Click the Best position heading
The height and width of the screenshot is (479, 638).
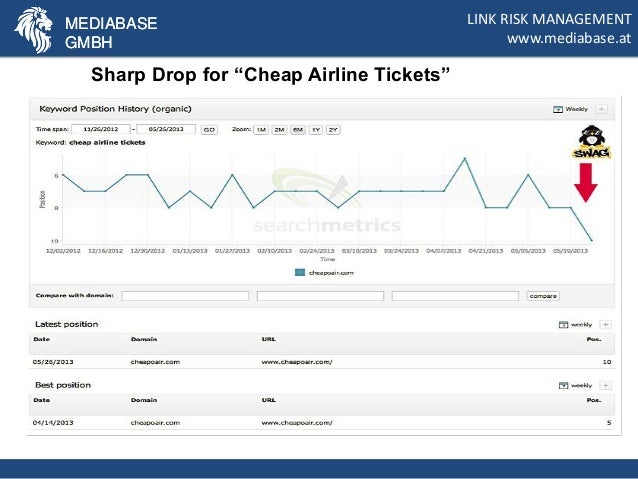pyautogui.click(x=63, y=385)
